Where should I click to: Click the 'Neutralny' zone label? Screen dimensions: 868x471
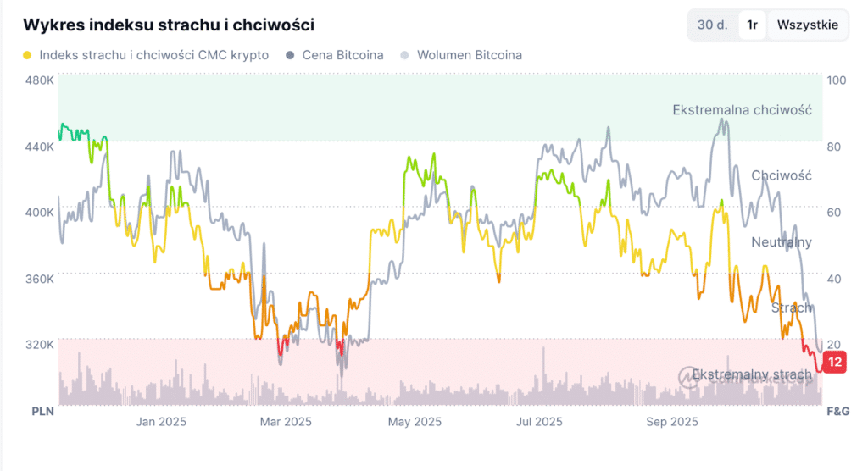click(x=782, y=242)
